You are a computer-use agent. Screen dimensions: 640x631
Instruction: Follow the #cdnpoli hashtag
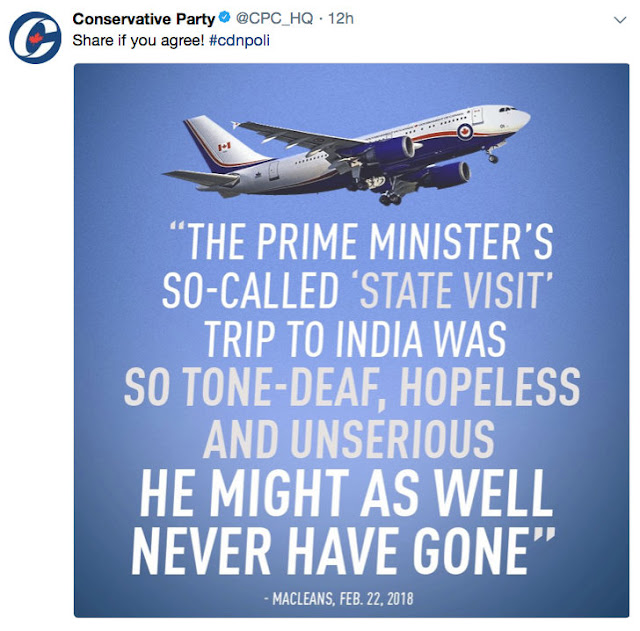tap(240, 41)
